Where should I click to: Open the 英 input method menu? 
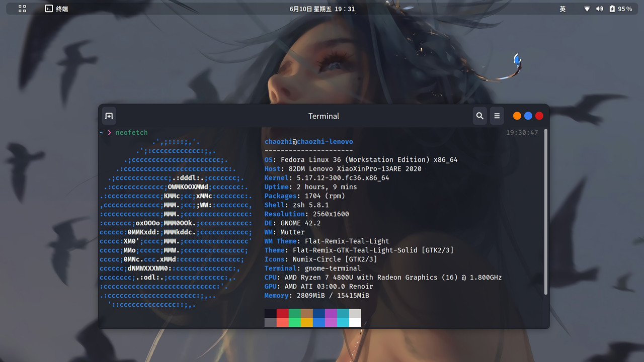562,9
